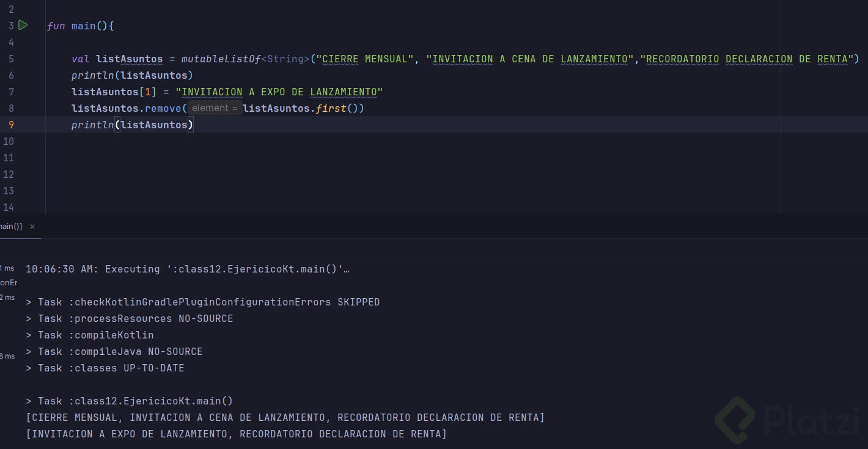
Task: Click line number 14 in the gutter
Action: [9, 207]
